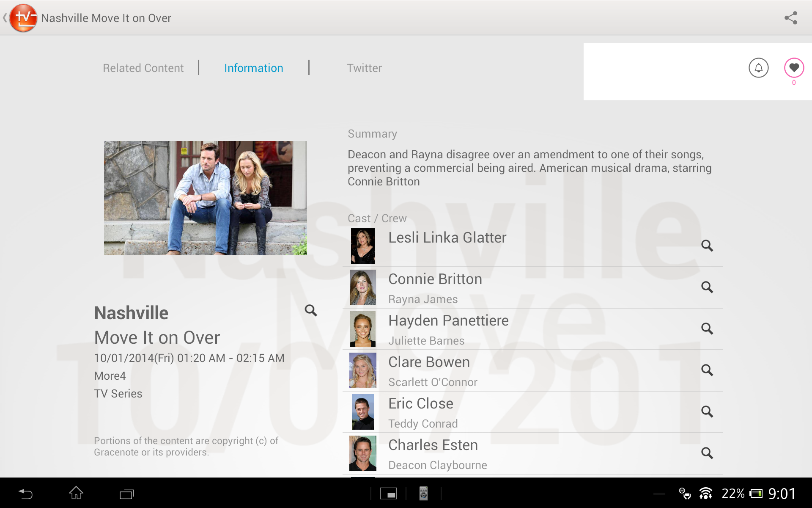
Task: Tap Hayden Panettiere's photo
Action: 363,329
